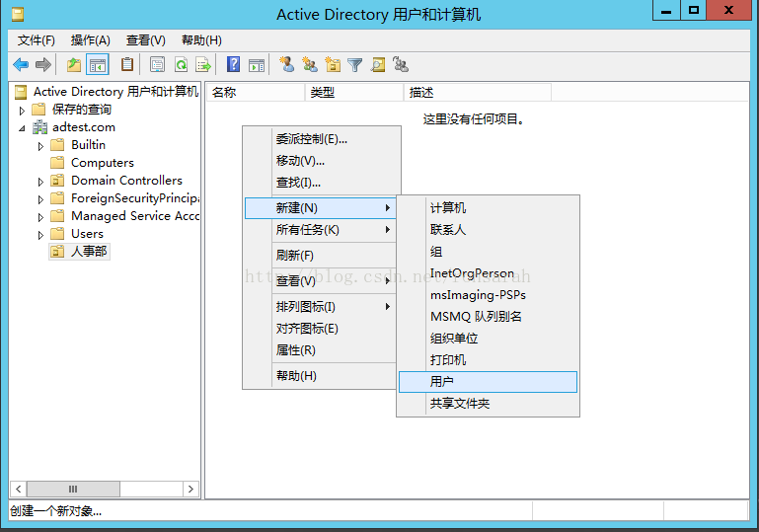Expand the Users container
This screenshot has height=532, width=759.
[x=40, y=235]
